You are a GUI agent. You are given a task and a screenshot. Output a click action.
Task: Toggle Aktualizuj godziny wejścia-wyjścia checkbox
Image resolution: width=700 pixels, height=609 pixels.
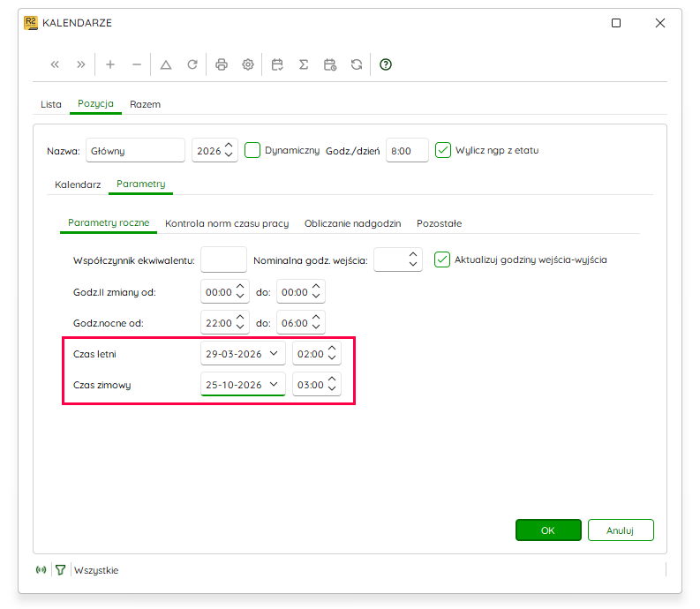click(442, 259)
